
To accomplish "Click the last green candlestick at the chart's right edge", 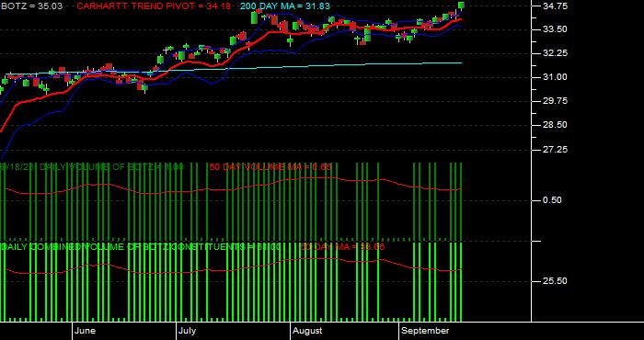I will 461,5.
